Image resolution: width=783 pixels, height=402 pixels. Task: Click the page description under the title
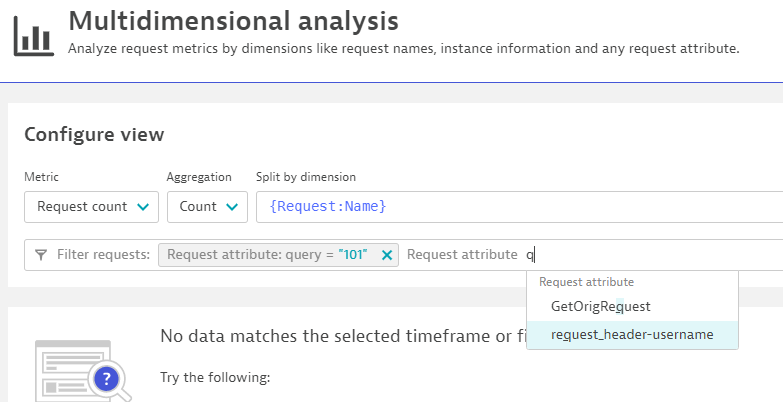(x=403, y=48)
